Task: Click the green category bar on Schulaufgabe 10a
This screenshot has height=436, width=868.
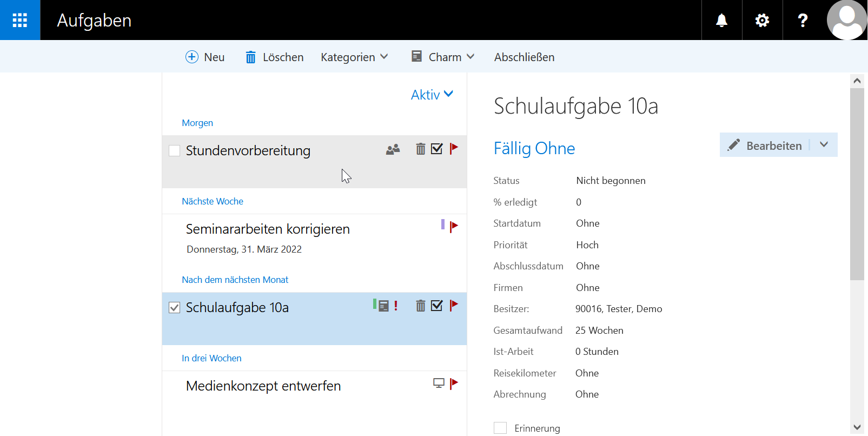Action: pos(374,304)
